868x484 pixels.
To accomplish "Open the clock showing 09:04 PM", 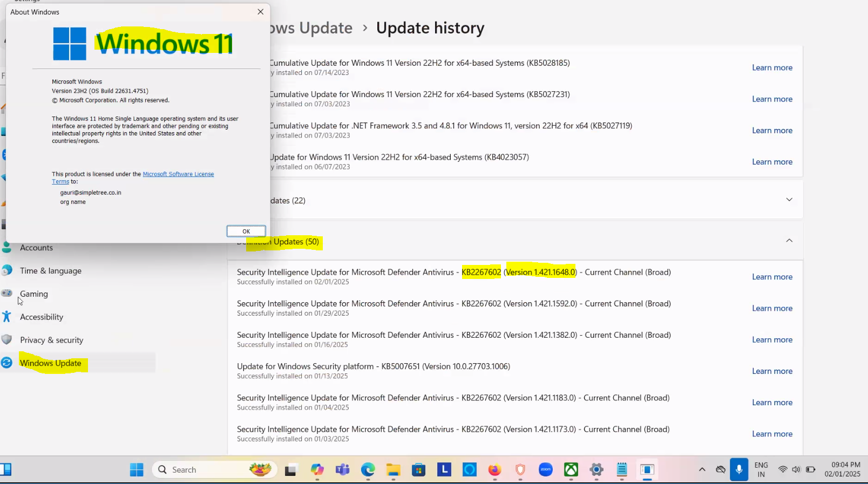I will click(843, 469).
